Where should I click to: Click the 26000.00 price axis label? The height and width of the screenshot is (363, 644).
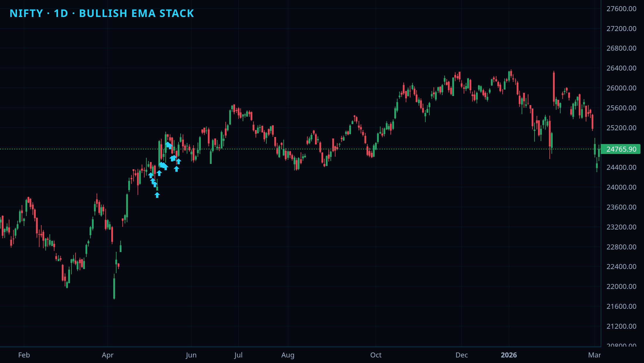tap(621, 88)
